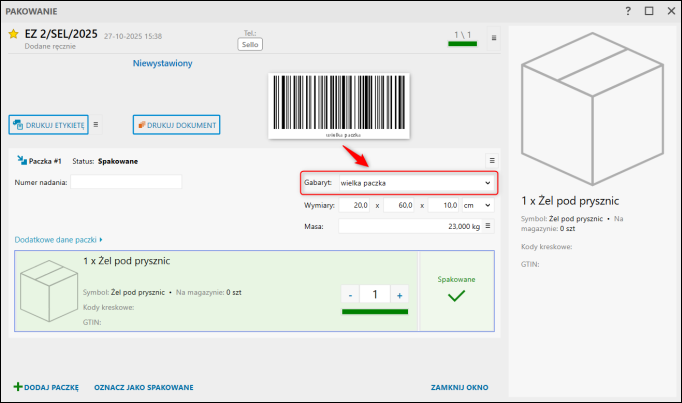
Task: Click the product box thumbnail in list
Action: pyautogui.click(x=48, y=290)
